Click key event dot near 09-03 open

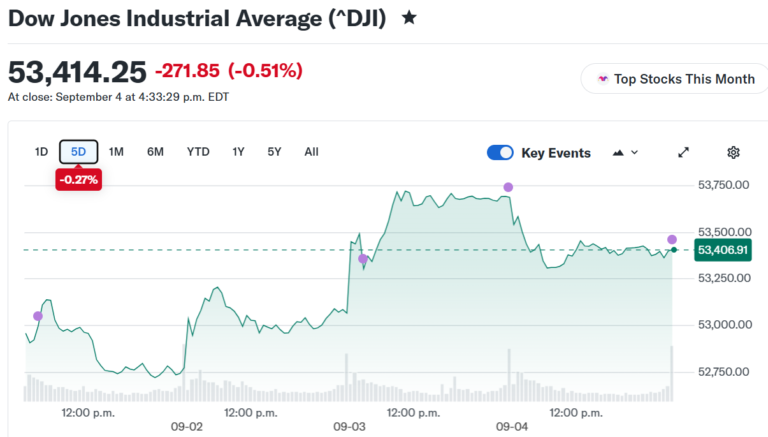point(363,259)
